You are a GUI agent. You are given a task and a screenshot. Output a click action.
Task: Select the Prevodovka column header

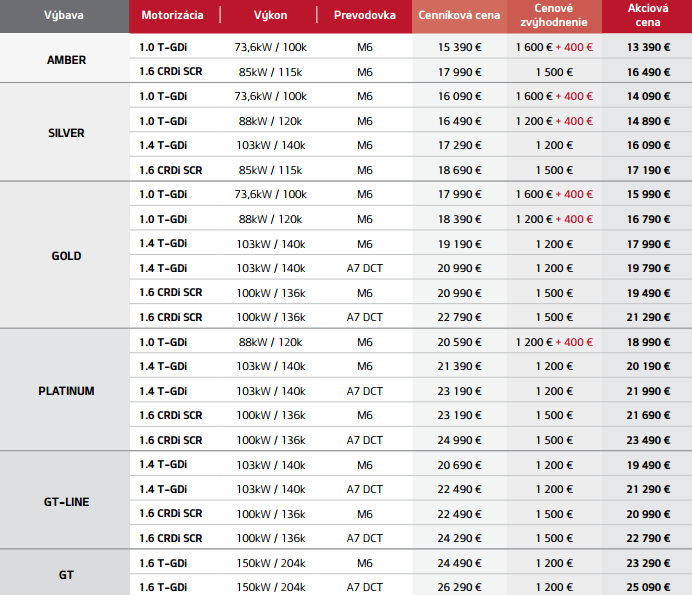(x=364, y=16)
